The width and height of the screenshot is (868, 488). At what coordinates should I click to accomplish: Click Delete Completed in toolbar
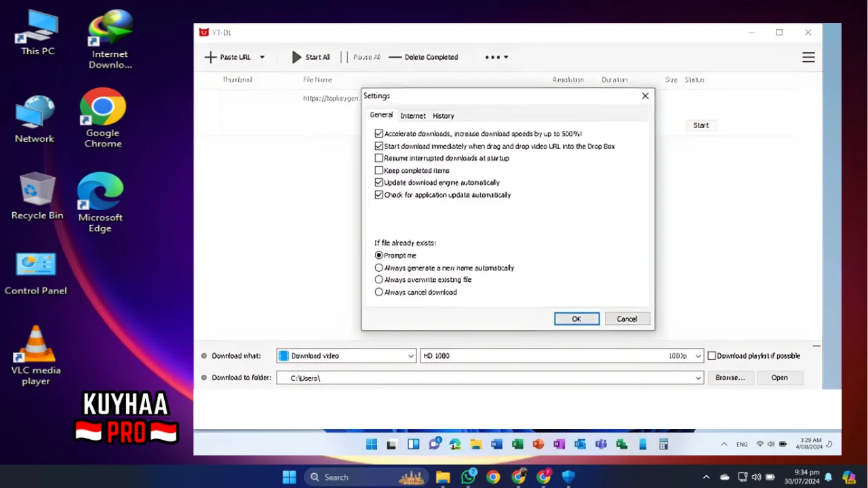click(x=423, y=58)
